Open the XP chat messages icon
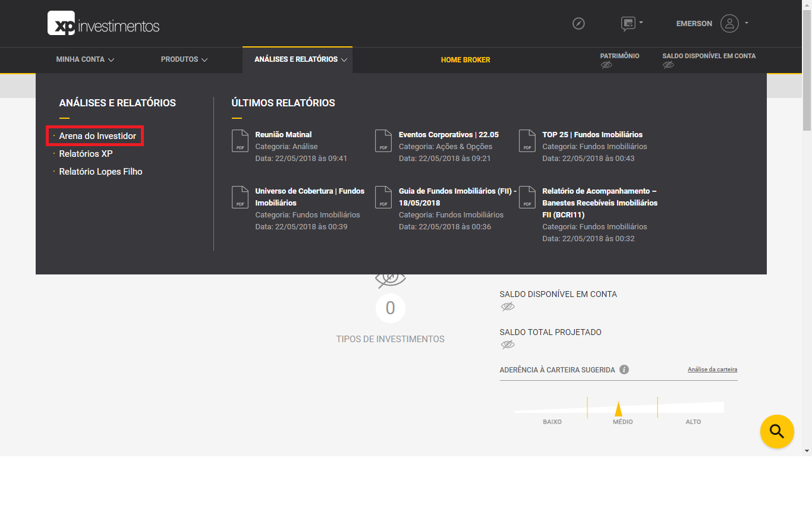The height and width of the screenshot is (518, 812). [628, 24]
